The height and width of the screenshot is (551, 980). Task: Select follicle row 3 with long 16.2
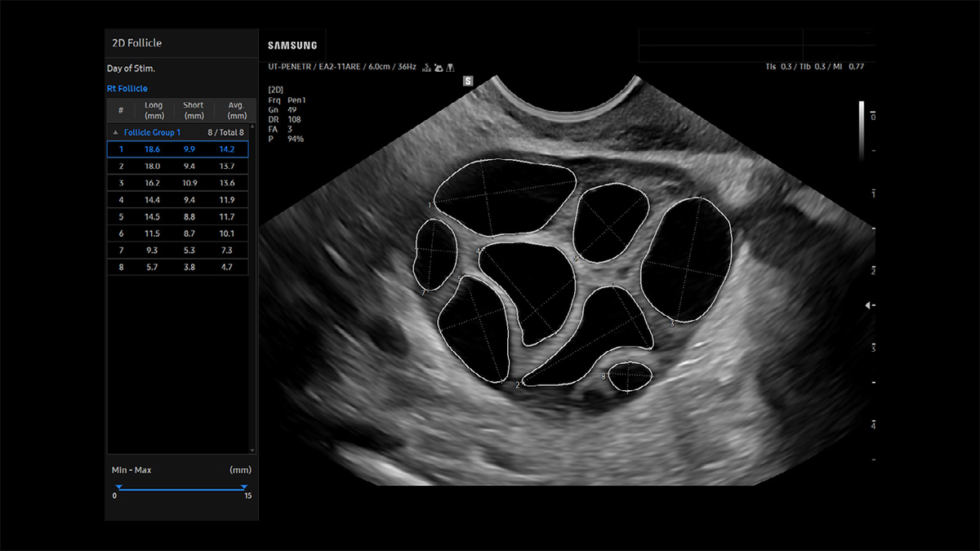(x=177, y=183)
